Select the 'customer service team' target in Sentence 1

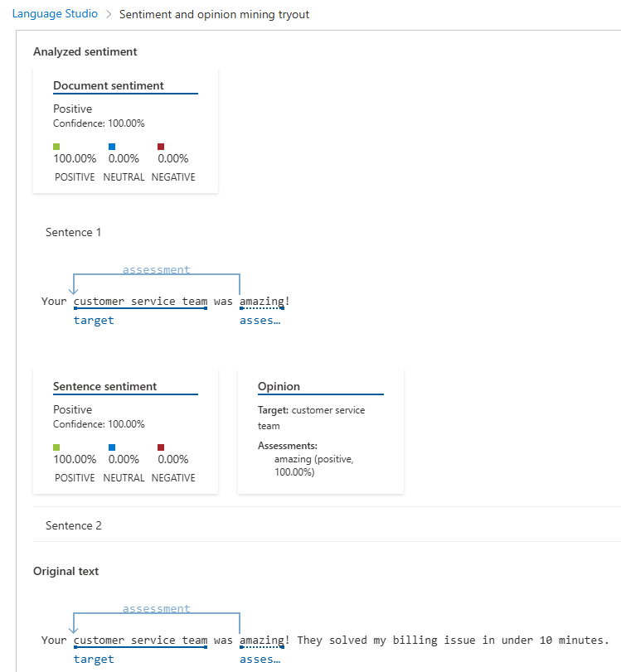[x=139, y=301]
